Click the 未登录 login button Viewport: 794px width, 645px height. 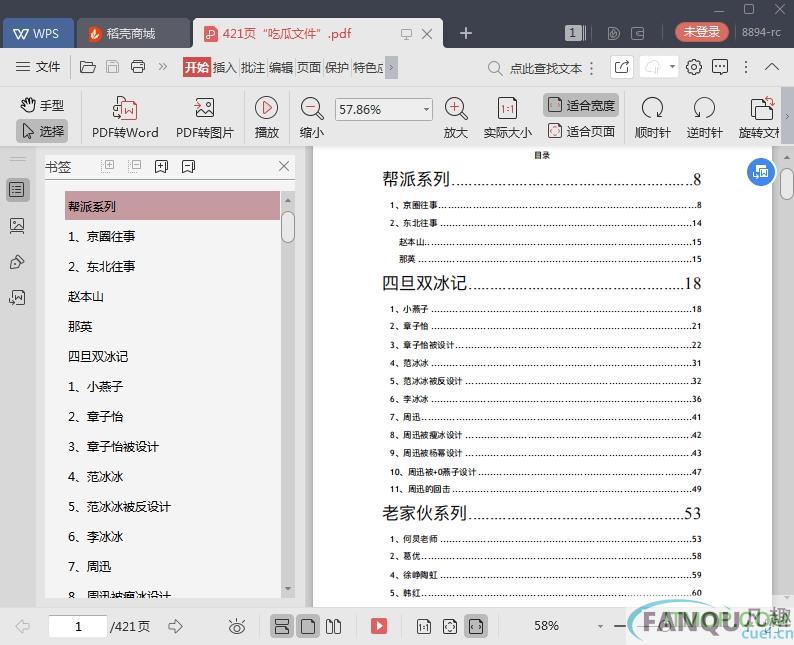click(x=701, y=32)
